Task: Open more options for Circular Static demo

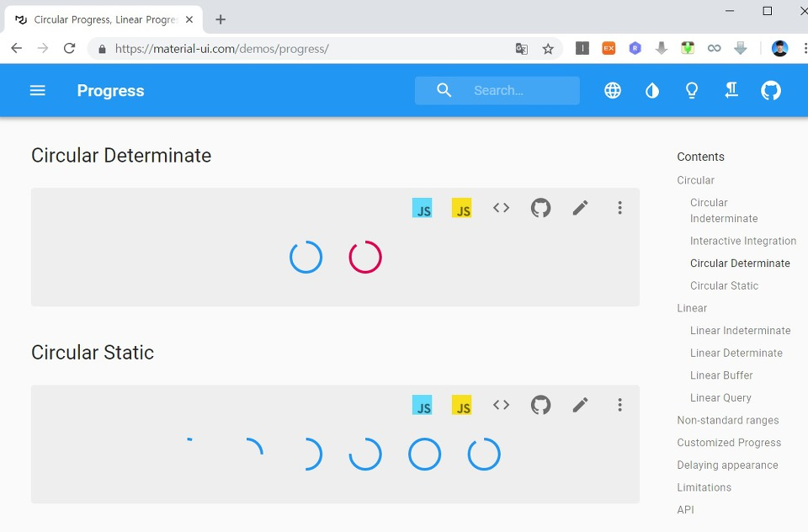Action: tap(620, 405)
